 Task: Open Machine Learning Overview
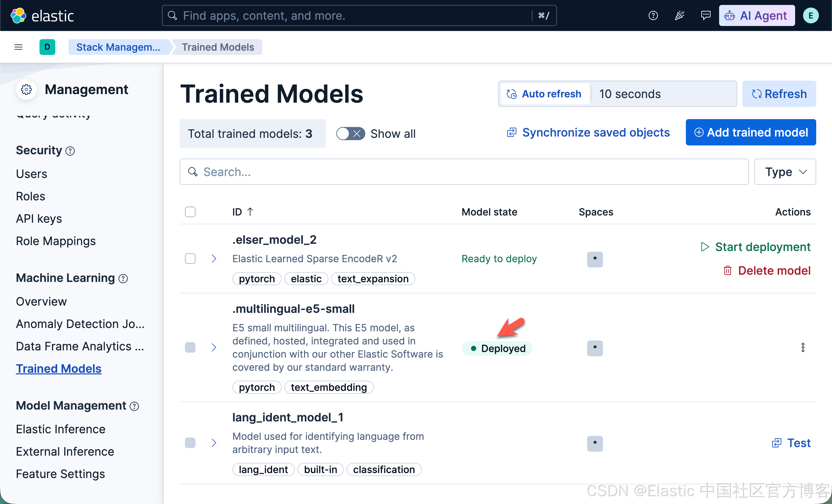[x=41, y=301]
